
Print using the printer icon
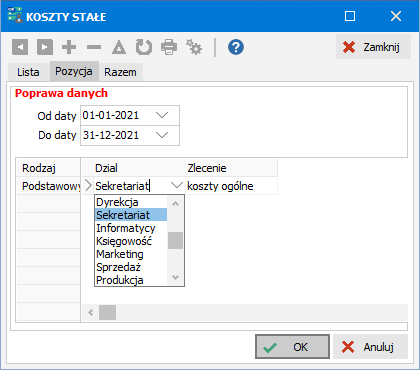169,47
